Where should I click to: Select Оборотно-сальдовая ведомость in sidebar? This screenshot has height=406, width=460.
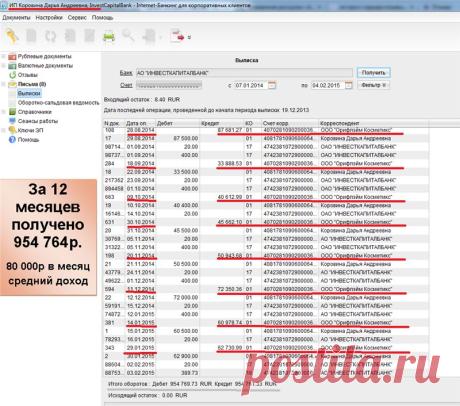(x=58, y=103)
